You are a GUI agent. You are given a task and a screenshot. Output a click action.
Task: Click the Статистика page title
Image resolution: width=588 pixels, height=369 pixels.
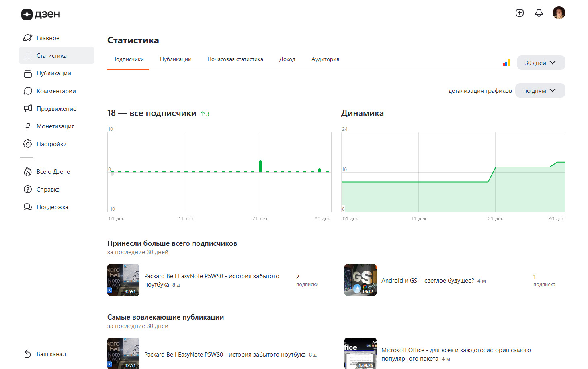pos(133,40)
